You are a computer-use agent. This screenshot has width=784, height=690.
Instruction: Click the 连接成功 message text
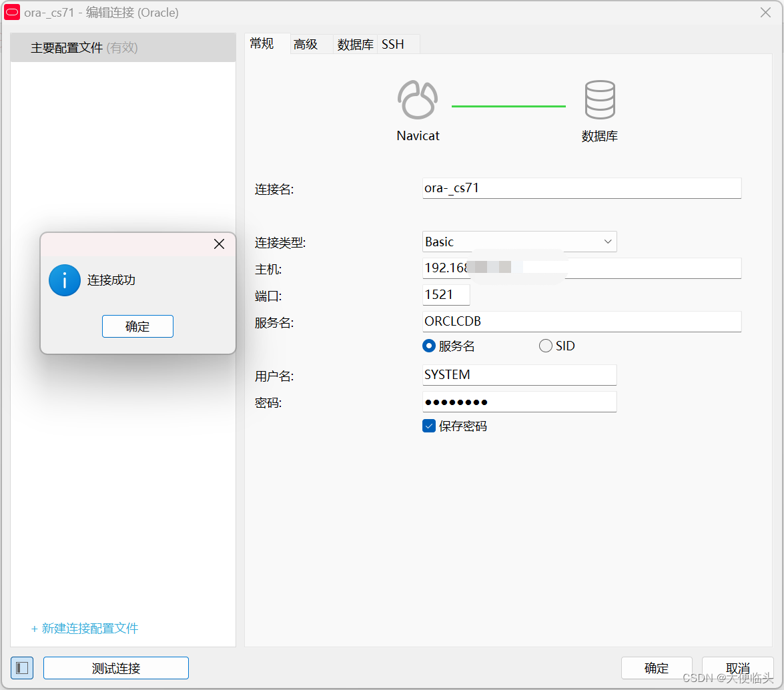pos(111,280)
